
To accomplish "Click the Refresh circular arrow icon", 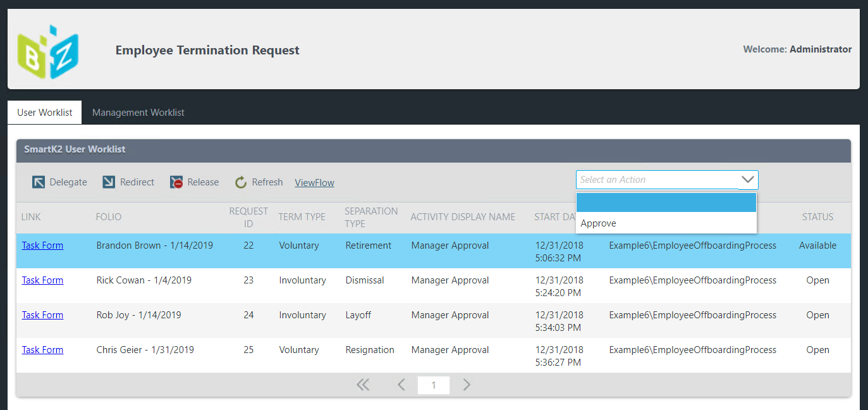I will tap(241, 182).
